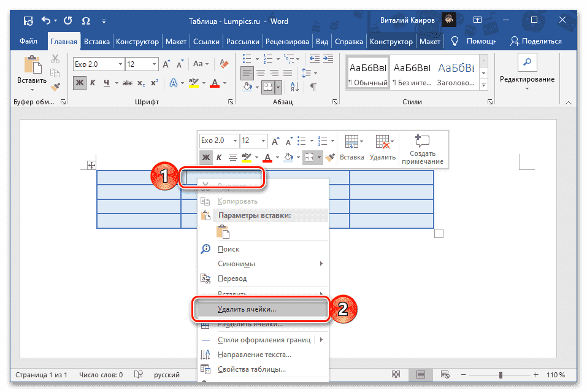Toggle italic К in mini toolbar
Image resolution: width=587 pixels, height=392 pixels.
tap(218, 158)
